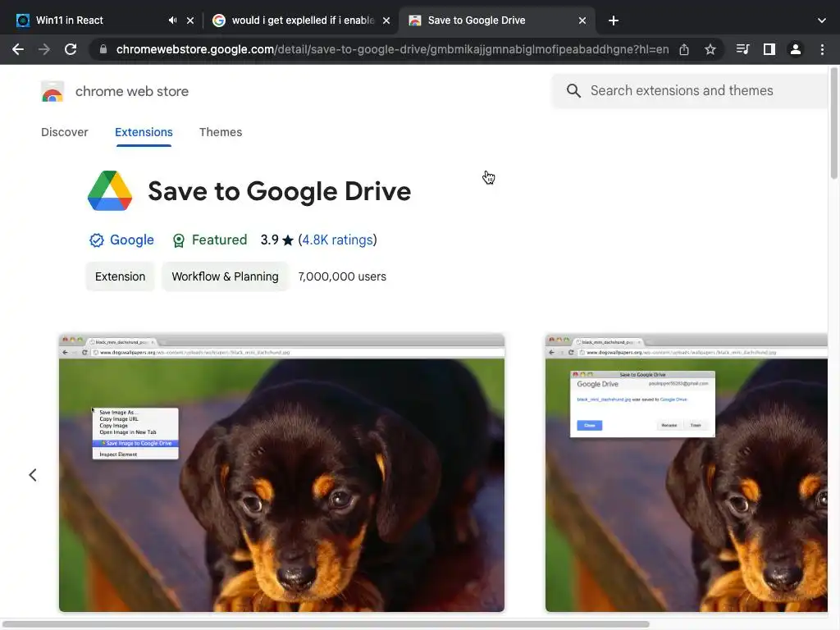Toggle the side panel icon
840x630 pixels.
(x=769, y=49)
